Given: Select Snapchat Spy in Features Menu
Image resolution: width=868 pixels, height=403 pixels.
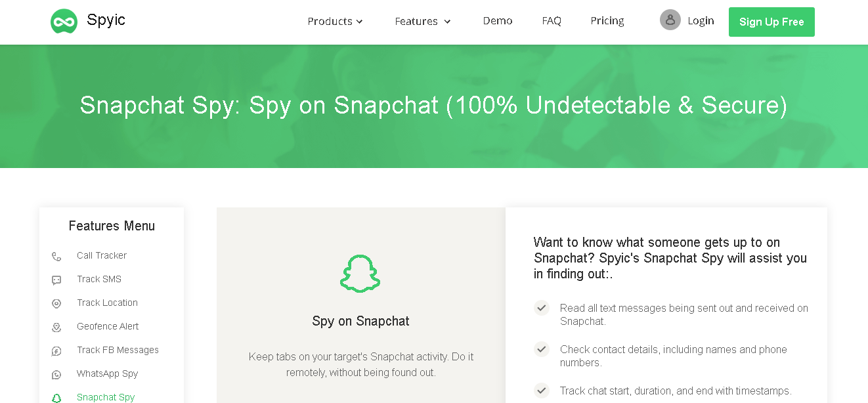Looking at the screenshot, I should (106, 397).
